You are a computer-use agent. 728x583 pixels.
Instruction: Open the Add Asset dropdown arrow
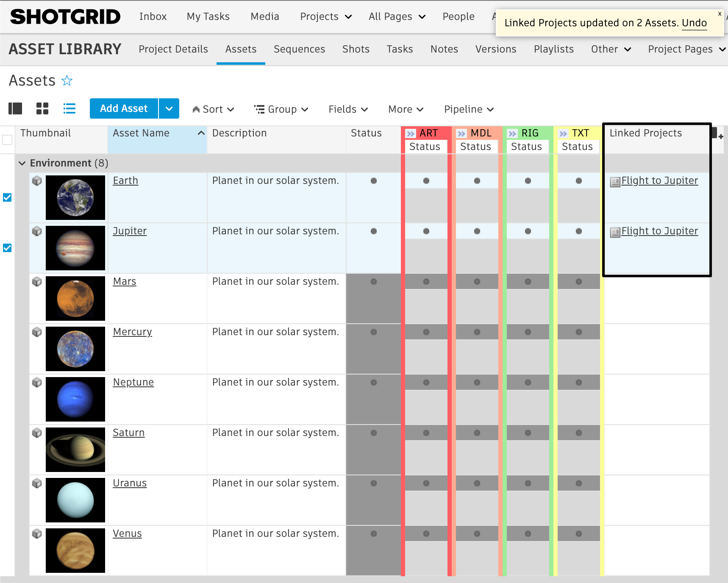[169, 108]
